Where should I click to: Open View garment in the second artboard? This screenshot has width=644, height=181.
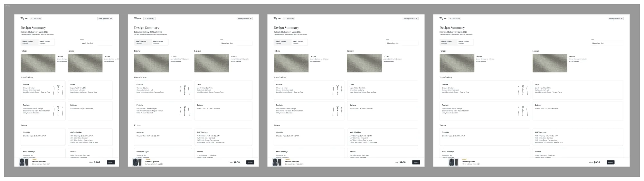point(245,18)
